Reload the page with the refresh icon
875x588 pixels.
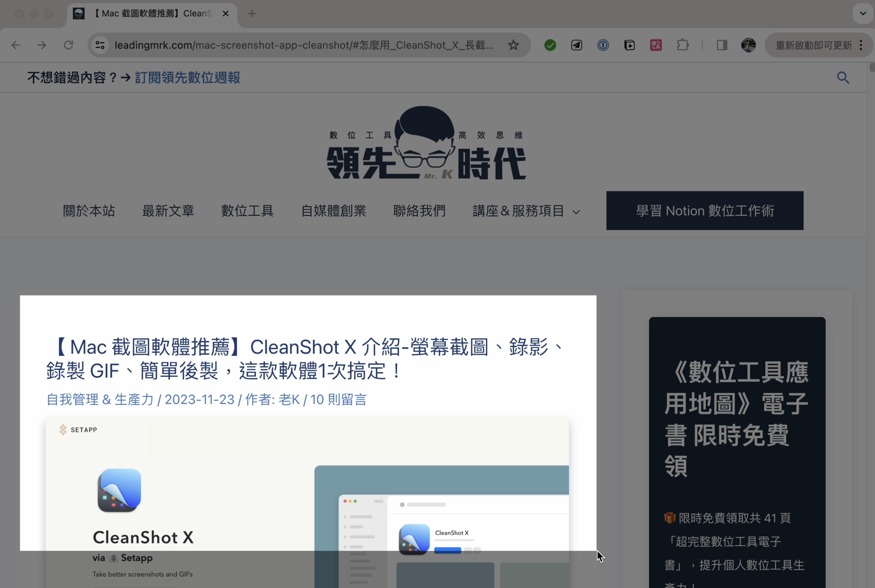point(68,45)
